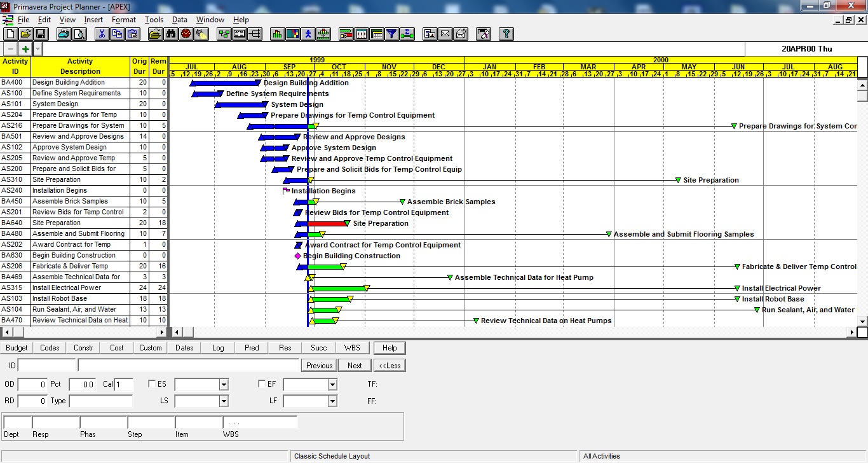This screenshot has width=868, height=463.
Task: Click the question mark help icon
Action: pos(506,34)
